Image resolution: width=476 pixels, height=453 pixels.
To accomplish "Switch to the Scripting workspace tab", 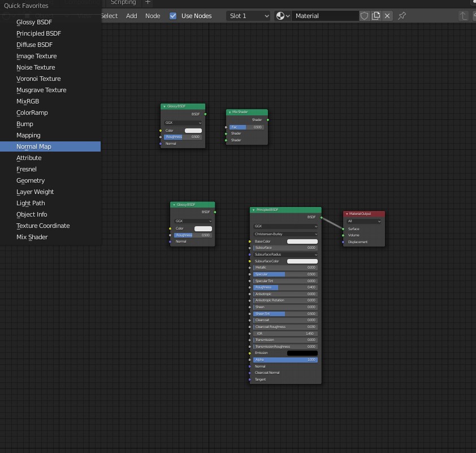I will pyautogui.click(x=123, y=2).
